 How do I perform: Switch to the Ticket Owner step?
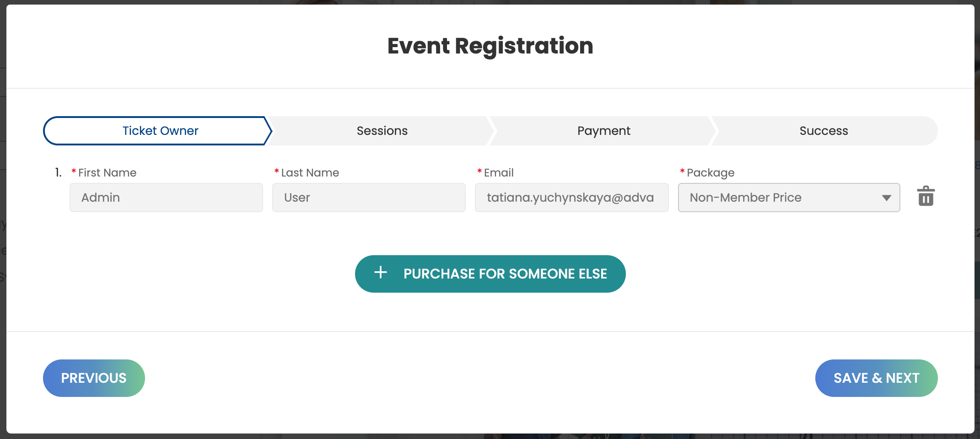(x=160, y=131)
